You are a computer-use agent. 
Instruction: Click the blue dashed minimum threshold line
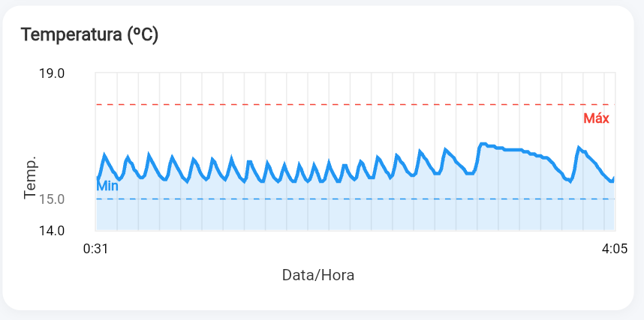click(x=338, y=199)
